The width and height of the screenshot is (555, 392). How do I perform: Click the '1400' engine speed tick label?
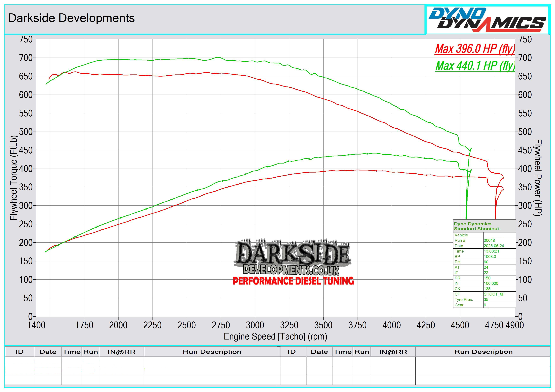[36, 325]
